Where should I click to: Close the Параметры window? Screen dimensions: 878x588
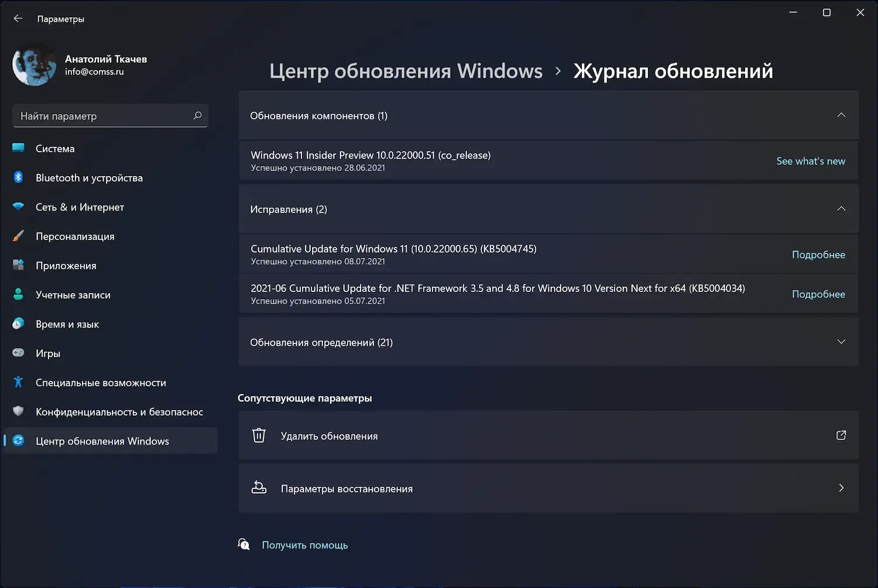[x=860, y=12]
